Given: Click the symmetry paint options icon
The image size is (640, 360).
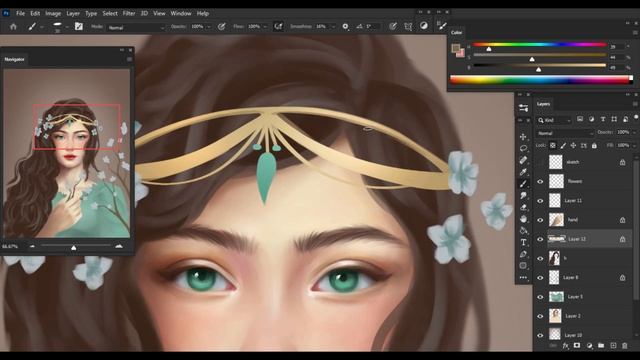Looking at the screenshot, I should tap(408, 27).
